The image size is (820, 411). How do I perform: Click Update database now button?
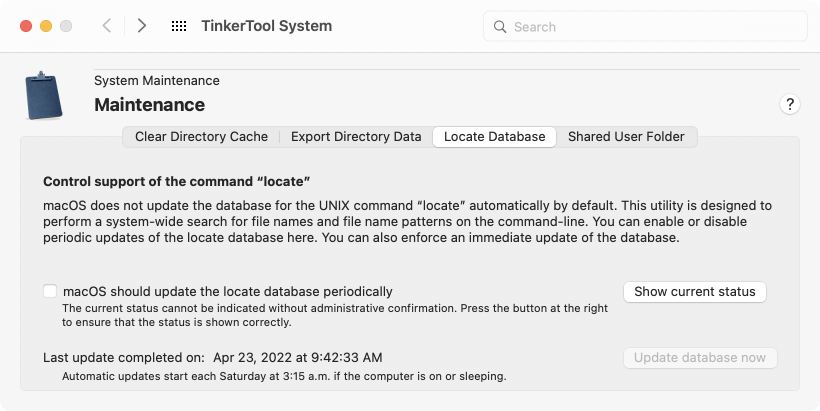[700, 358]
